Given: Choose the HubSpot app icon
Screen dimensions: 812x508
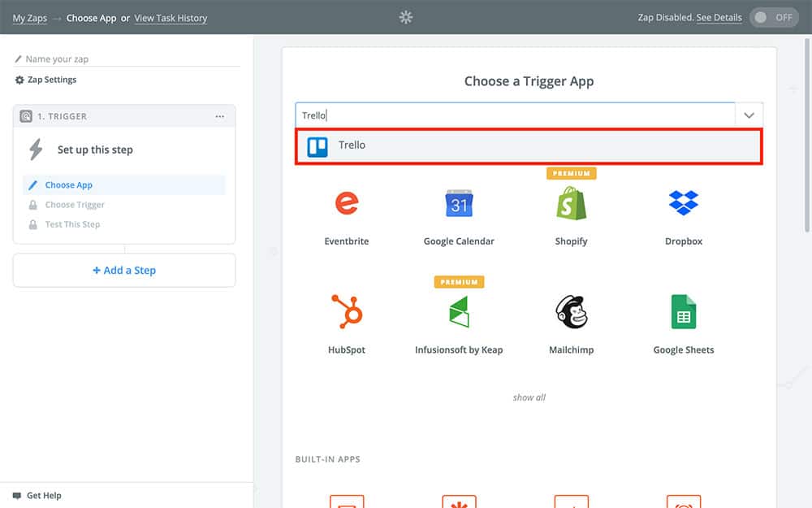Looking at the screenshot, I should coord(347,312).
